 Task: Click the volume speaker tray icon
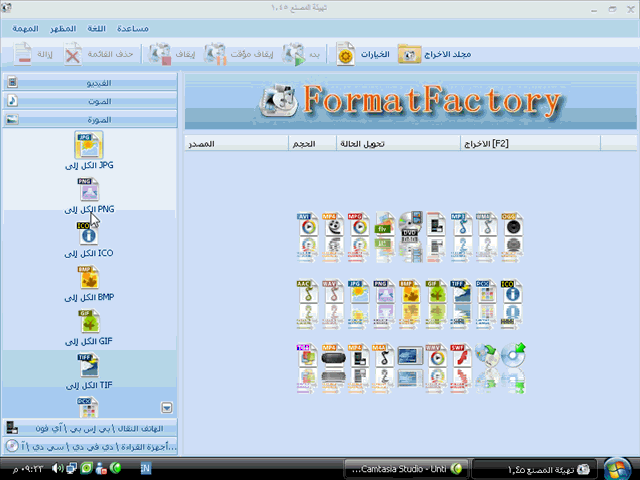click(57, 468)
